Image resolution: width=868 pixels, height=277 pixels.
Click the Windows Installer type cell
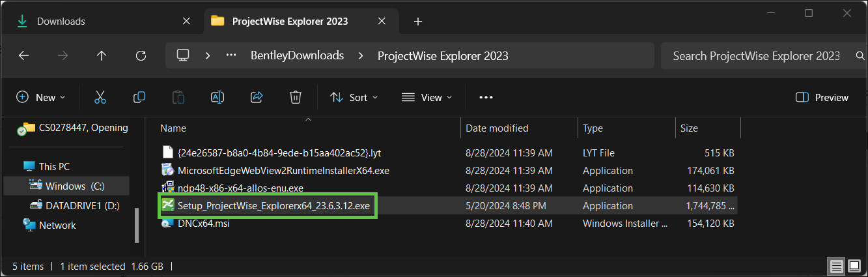(x=625, y=224)
